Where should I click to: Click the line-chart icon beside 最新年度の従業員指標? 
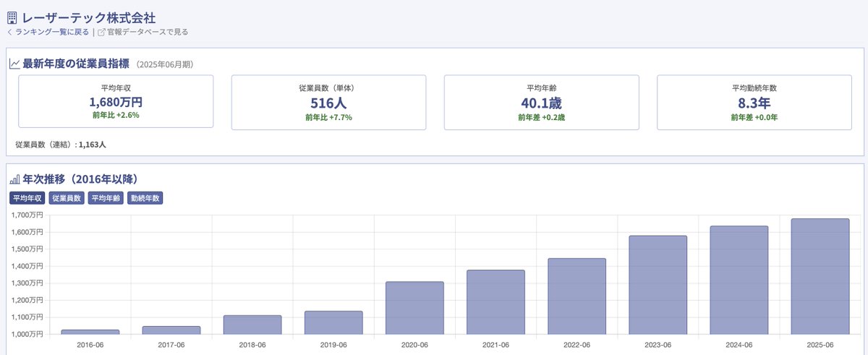(14, 64)
